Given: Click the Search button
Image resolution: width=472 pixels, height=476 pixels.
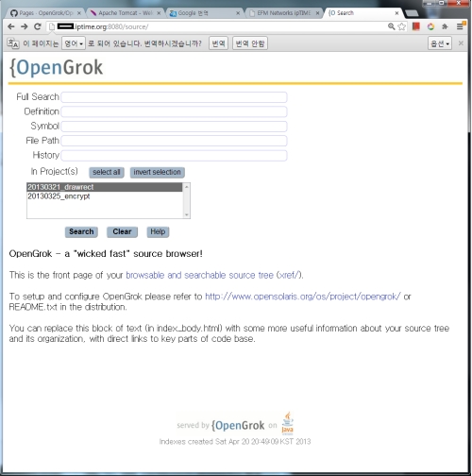Looking at the screenshot, I should pos(81,231).
